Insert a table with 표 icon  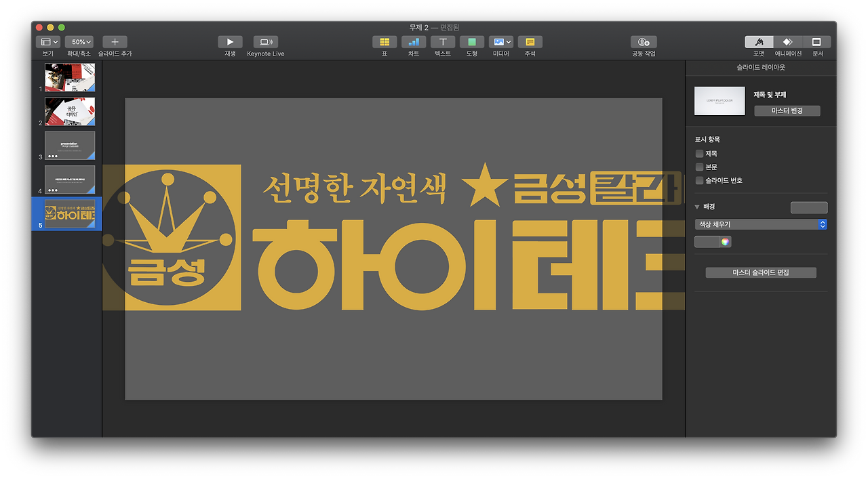[384, 42]
